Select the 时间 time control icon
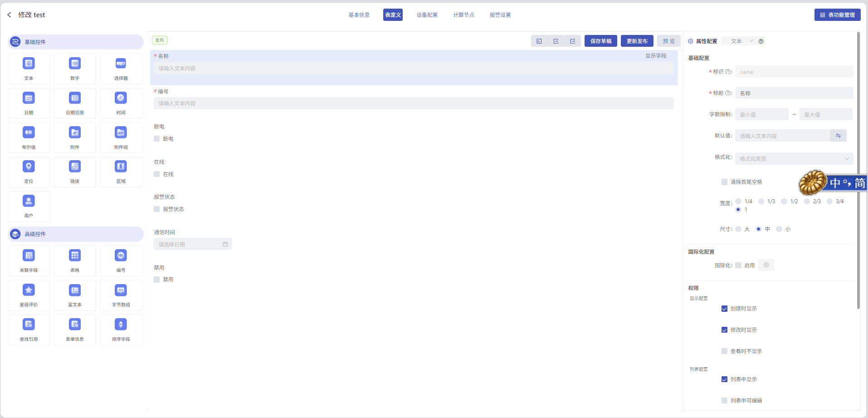 121,98
